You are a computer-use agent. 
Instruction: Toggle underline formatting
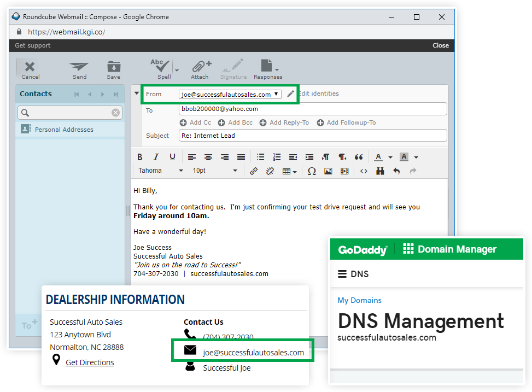tap(172, 157)
